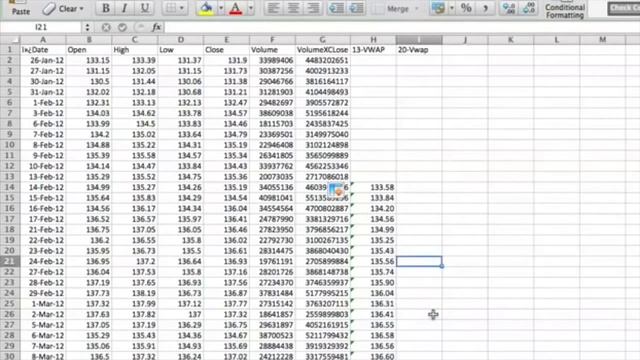Click the Date header cell

point(43,50)
